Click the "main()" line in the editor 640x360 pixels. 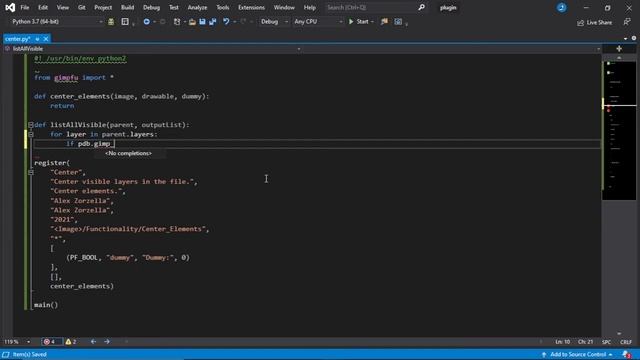pyautogui.click(x=46, y=305)
